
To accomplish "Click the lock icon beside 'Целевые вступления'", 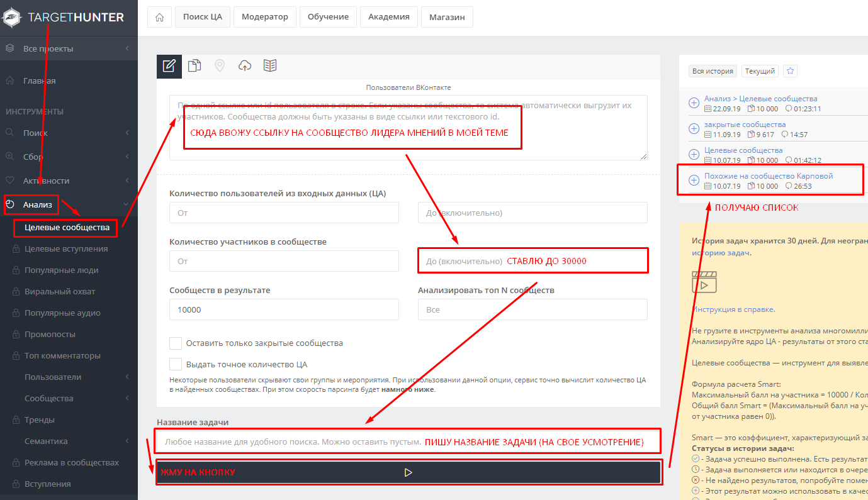I will tap(16, 248).
